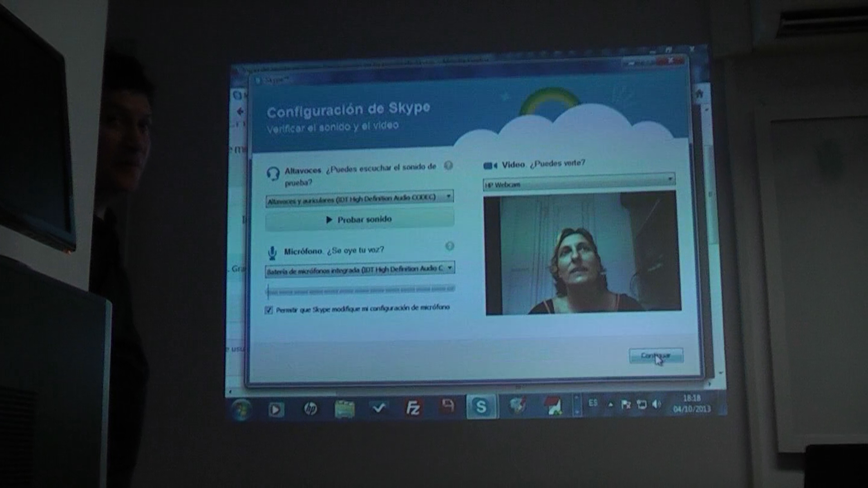The image size is (868, 488).
Task: Open the HP Webcam dropdown
Action: pyautogui.click(x=579, y=182)
